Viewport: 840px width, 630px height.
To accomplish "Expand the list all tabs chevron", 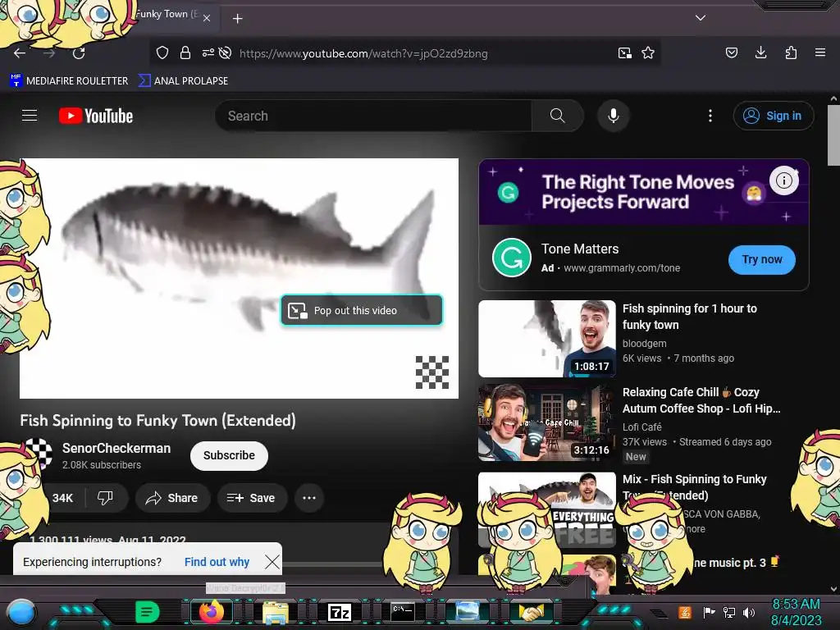I will [701, 18].
